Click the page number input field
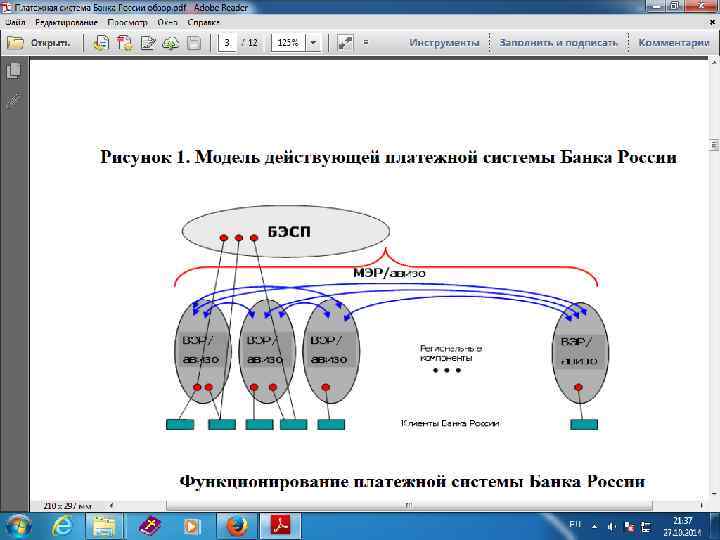The width and height of the screenshot is (720, 540). coord(227,43)
